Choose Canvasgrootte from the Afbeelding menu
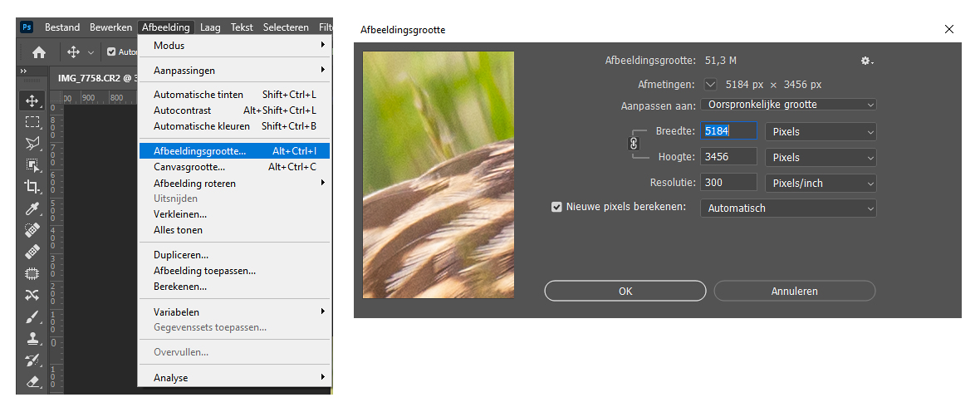Viewport: 980px width, 412px height. point(189,167)
